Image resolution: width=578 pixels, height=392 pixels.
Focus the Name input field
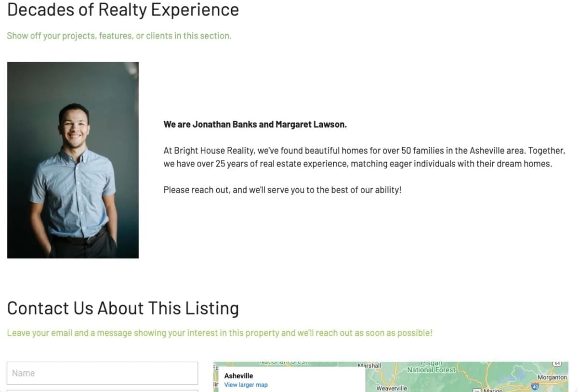[x=103, y=373]
